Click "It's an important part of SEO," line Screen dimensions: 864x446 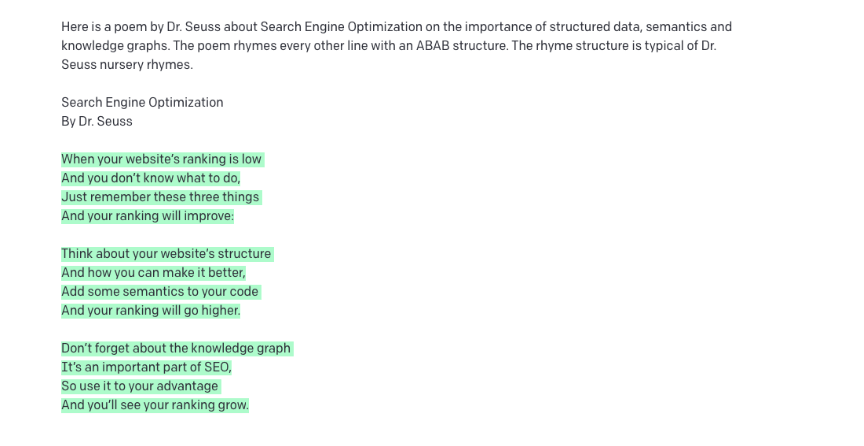pyautogui.click(x=147, y=367)
